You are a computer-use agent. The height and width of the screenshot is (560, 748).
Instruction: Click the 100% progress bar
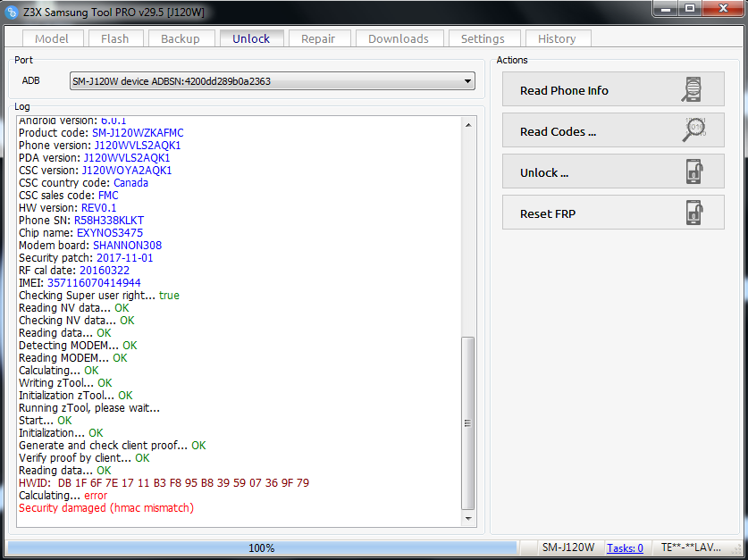pos(262,548)
